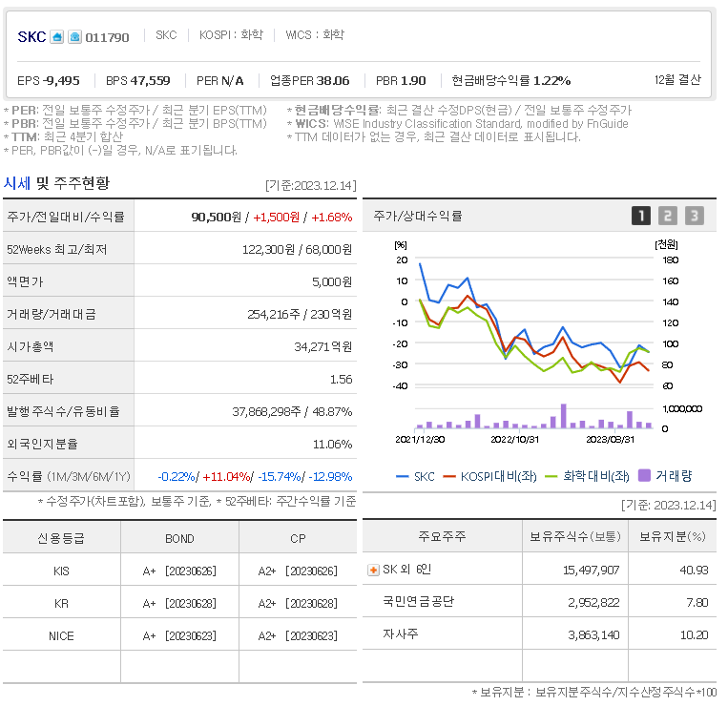Select the BPS 47,559 value
Screen dimensions: 728x706
(138, 81)
